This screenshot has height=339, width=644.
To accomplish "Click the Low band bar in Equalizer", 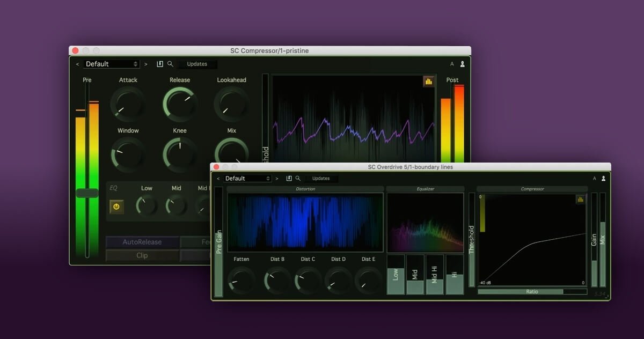I will tap(396, 275).
